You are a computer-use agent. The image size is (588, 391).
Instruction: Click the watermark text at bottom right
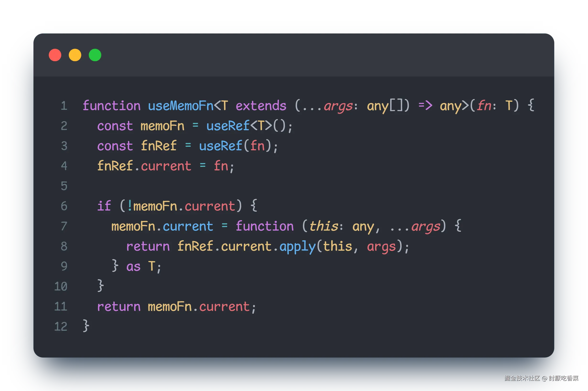click(541, 378)
